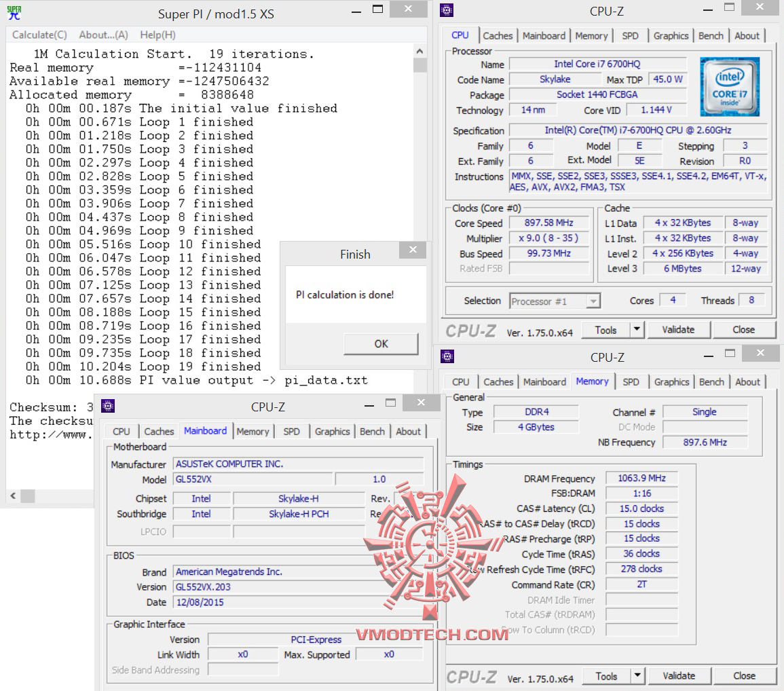Click the Channel # value Single
The height and width of the screenshot is (691, 784).
tap(705, 412)
